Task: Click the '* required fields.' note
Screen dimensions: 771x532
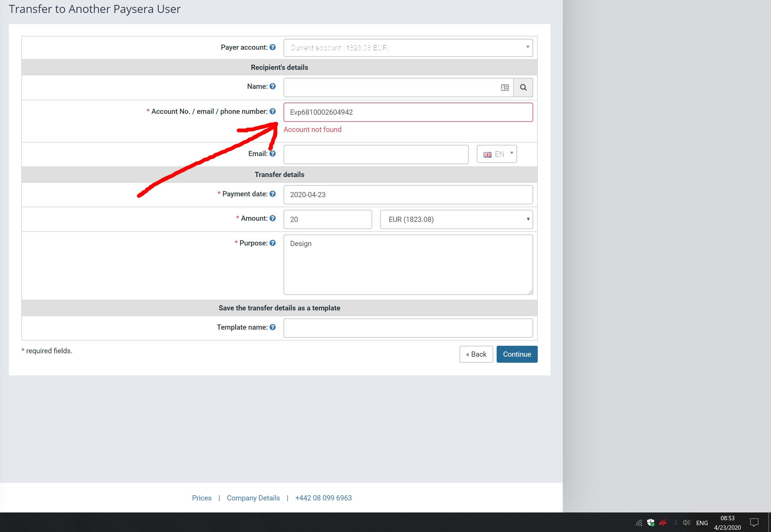Action: pyautogui.click(x=47, y=351)
